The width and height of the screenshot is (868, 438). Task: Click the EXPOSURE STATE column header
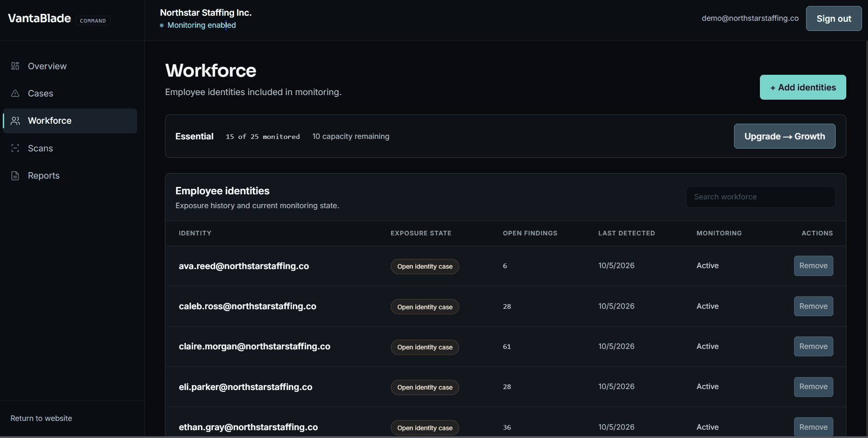click(x=421, y=233)
